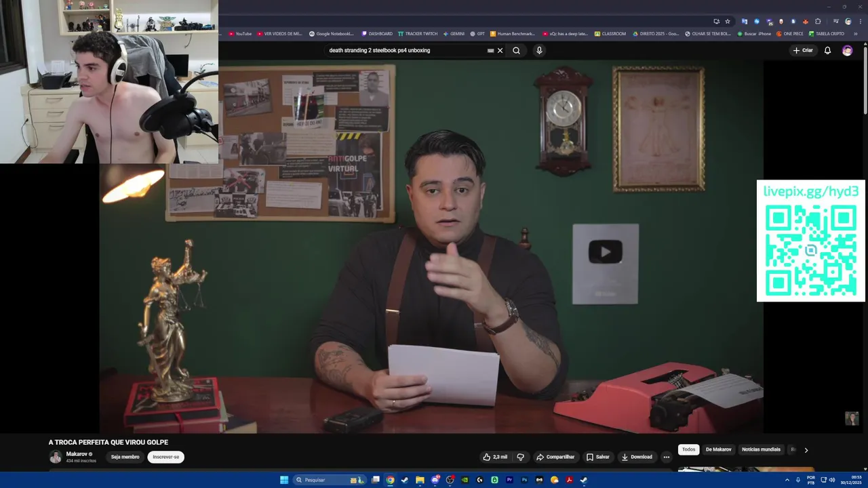Open Buscar iPhone bookmark

coord(754,33)
